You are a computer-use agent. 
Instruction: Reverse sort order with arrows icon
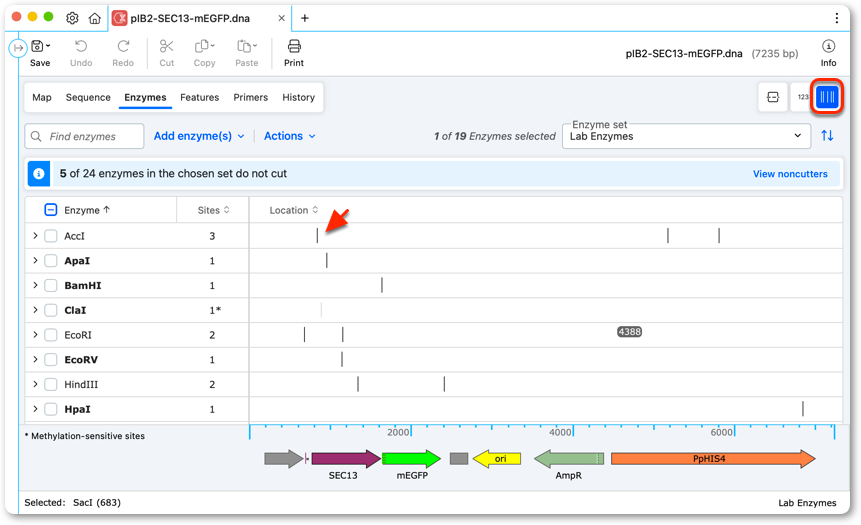[x=828, y=136]
